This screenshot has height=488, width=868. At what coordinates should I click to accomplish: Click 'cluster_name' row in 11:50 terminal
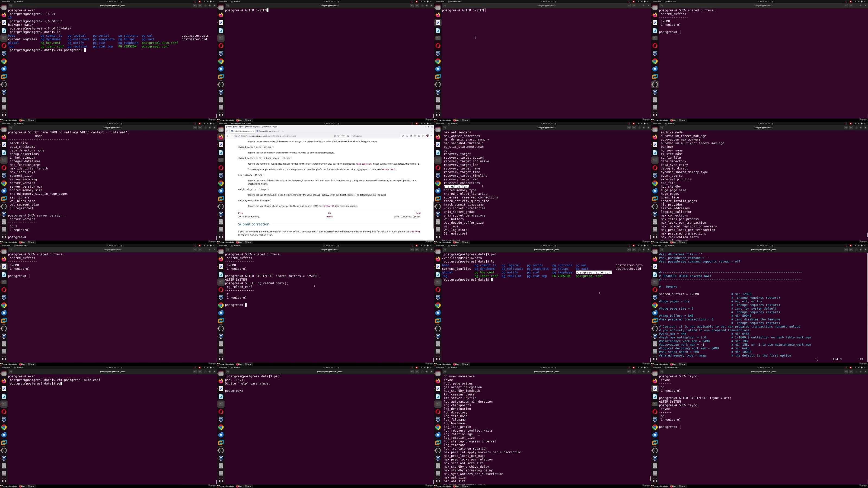(x=672, y=154)
